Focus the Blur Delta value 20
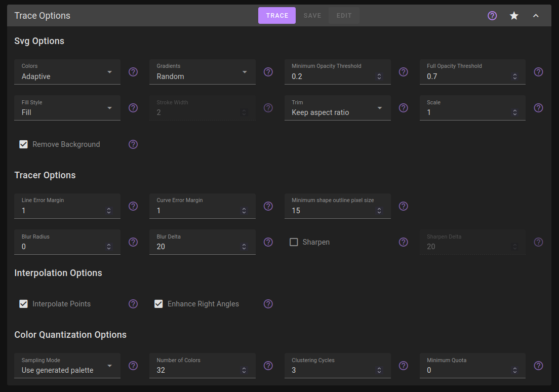The width and height of the screenshot is (559, 392). [161, 247]
